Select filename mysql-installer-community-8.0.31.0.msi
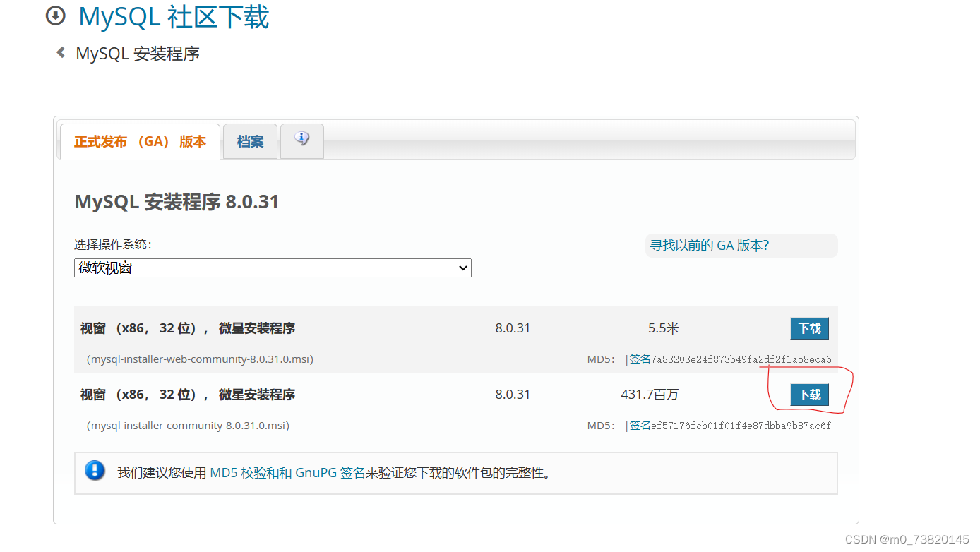Image resolution: width=980 pixels, height=552 pixels. [x=188, y=426]
